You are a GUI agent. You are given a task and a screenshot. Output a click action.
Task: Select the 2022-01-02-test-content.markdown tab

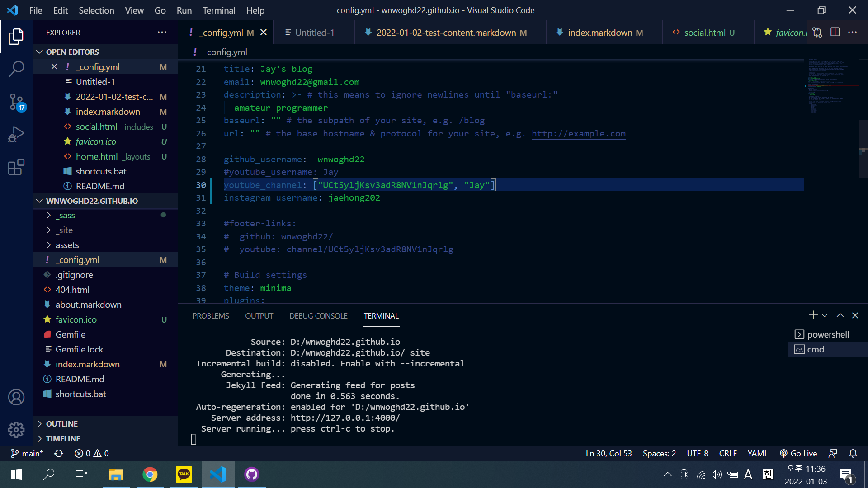coord(446,32)
